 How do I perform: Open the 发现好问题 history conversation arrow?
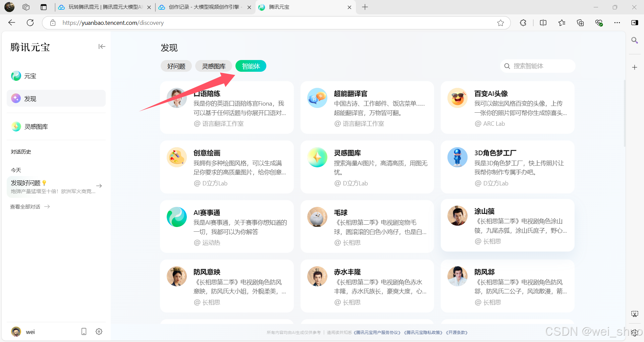pyautogui.click(x=99, y=186)
